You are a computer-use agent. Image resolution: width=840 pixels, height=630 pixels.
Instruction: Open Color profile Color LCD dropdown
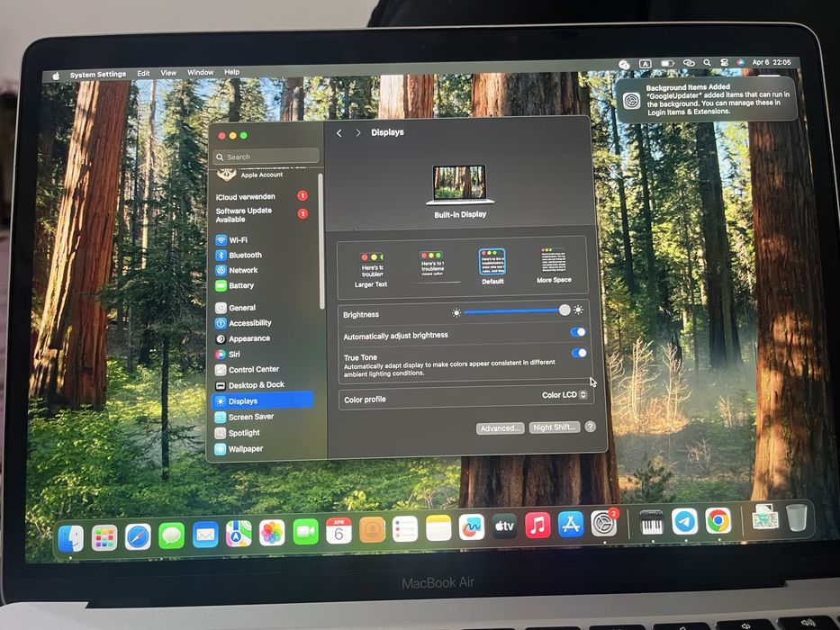point(565,395)
